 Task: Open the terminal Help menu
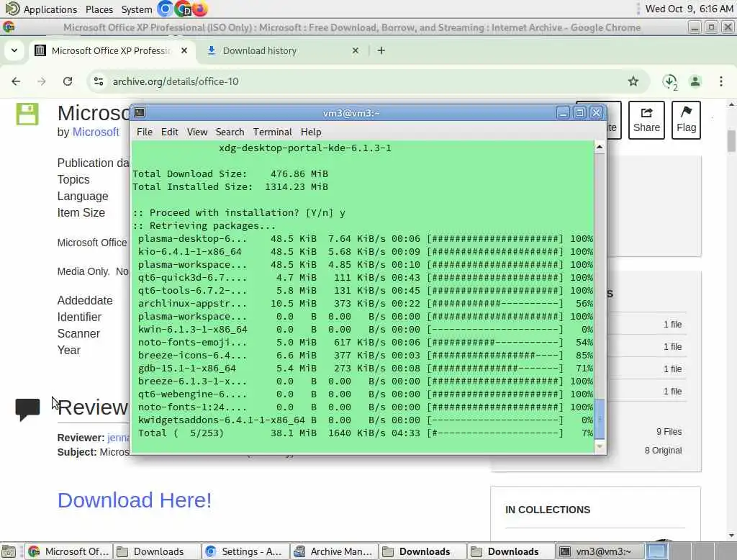pyautogui.click(x=311, y=132)
